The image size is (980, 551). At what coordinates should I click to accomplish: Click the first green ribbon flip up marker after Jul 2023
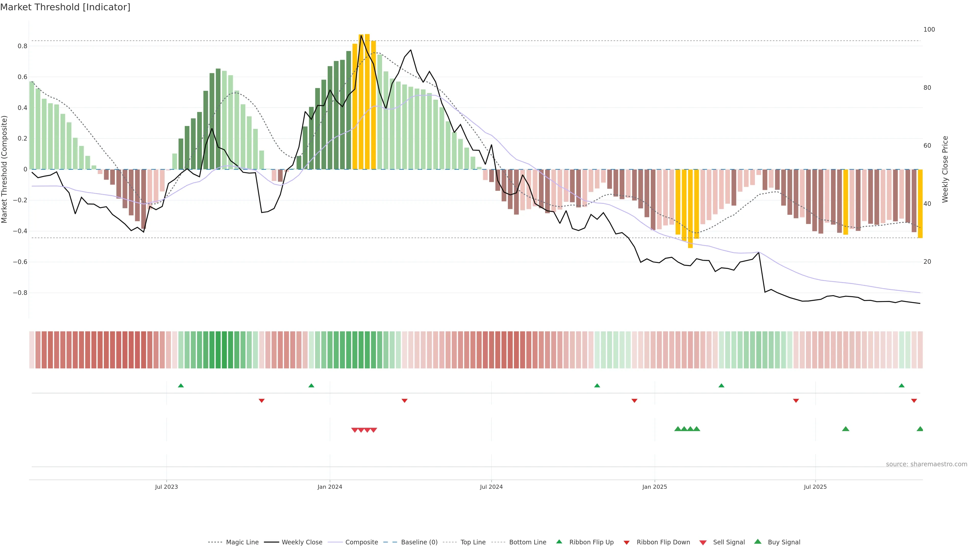181,386
